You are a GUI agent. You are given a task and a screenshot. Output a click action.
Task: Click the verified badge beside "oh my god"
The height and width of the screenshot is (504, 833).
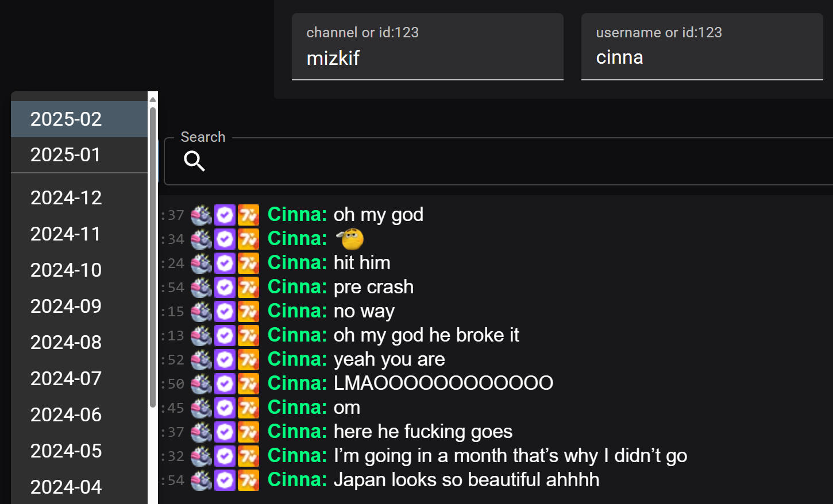225,215
